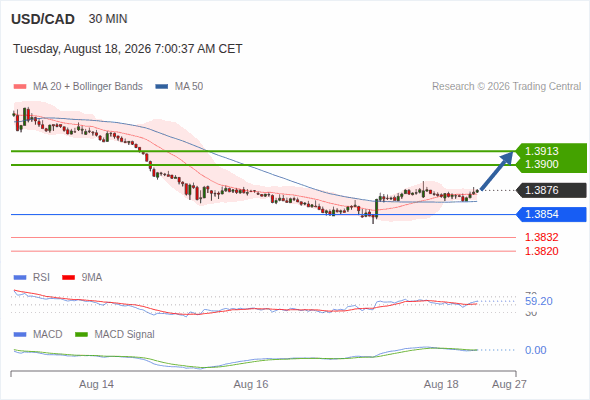Click the red 9MA legend marker
590x400 pixels.
click(68, 278)
